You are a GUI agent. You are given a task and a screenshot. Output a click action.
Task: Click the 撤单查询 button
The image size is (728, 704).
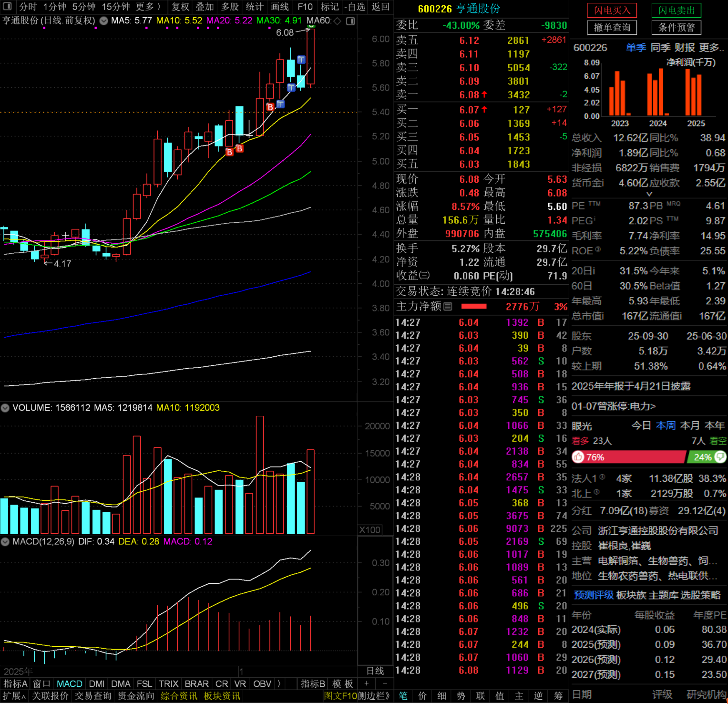pos(612,28)
